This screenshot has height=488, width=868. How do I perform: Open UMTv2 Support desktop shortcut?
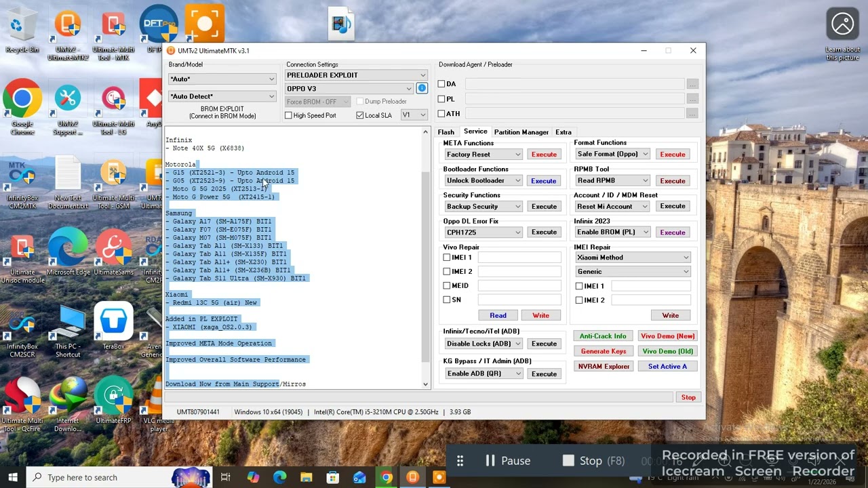tap(67, 108)
